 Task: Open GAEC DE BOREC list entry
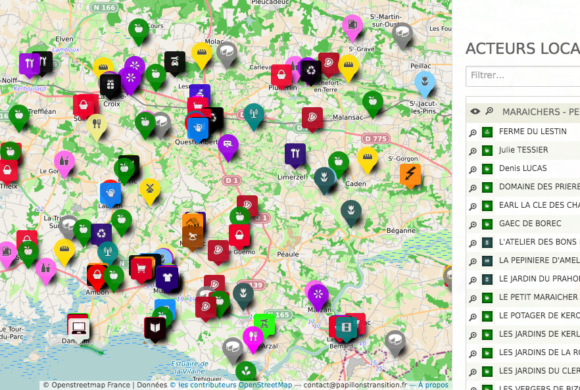coord(530,223)
